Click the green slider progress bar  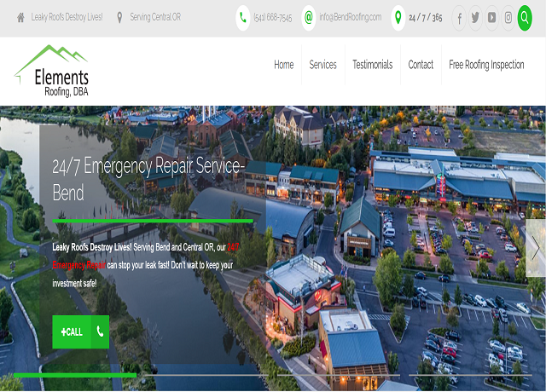(x=75, y=374)
